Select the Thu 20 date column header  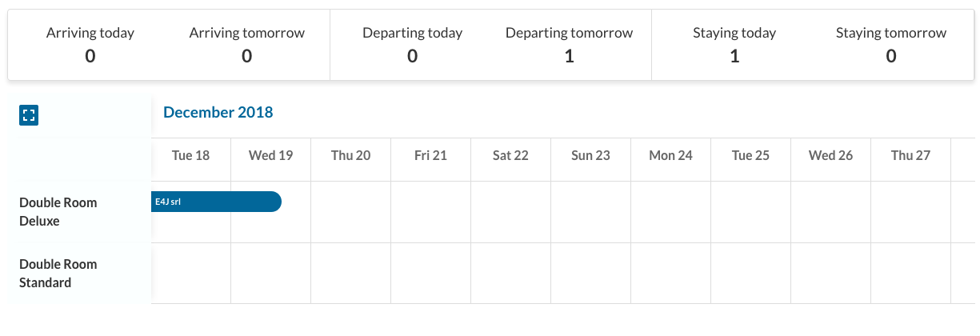click(350, 155)
